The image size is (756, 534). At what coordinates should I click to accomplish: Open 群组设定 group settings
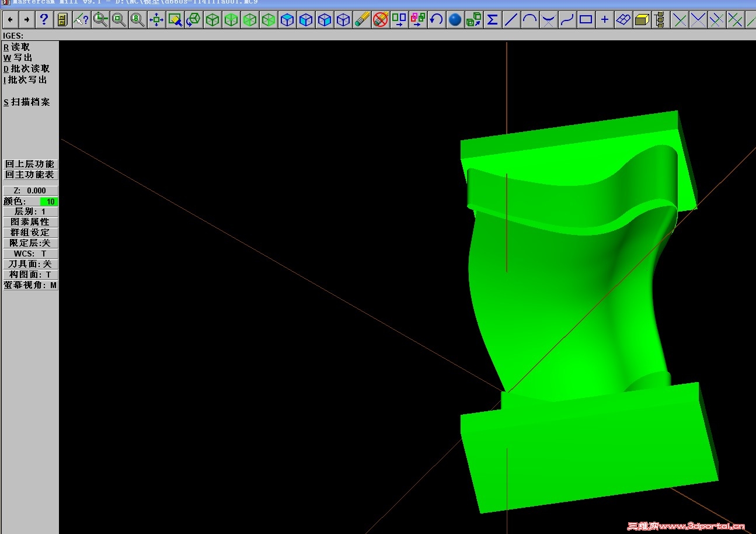point(30,233)
